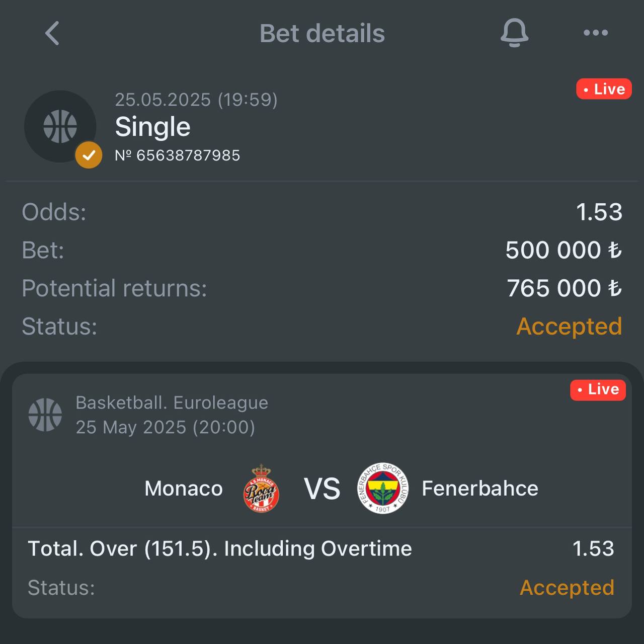Click the orange checkmark accepted badge
The height and width of the screenshot is (644, 644).
[x=89, y=155]
